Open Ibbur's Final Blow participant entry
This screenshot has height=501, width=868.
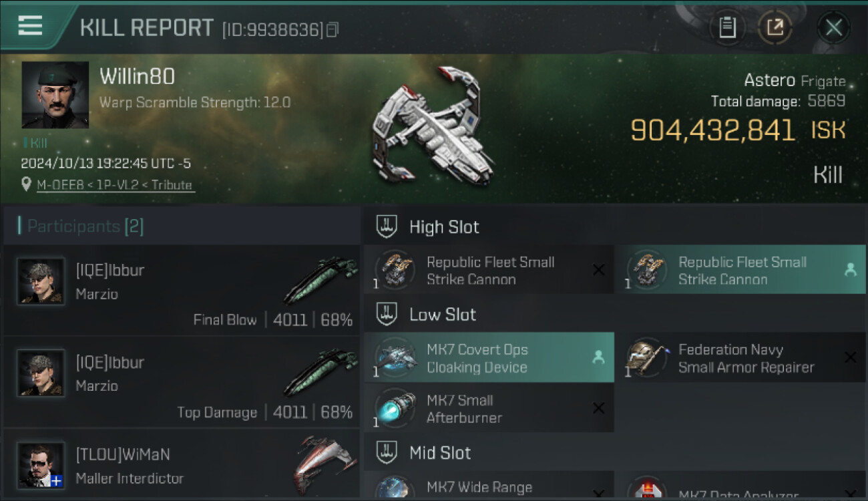tap(182, 291)
